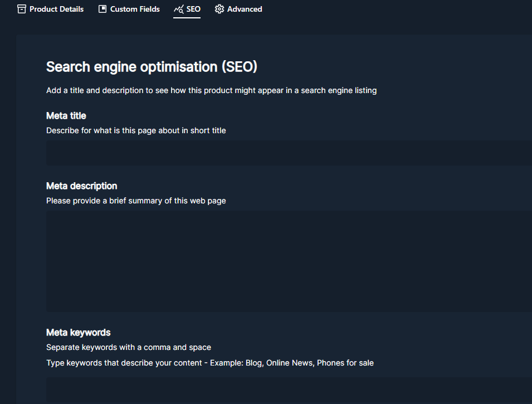Go to the Advanced tab label
Screen dimensions: 532x404
[x=245, y=9]
